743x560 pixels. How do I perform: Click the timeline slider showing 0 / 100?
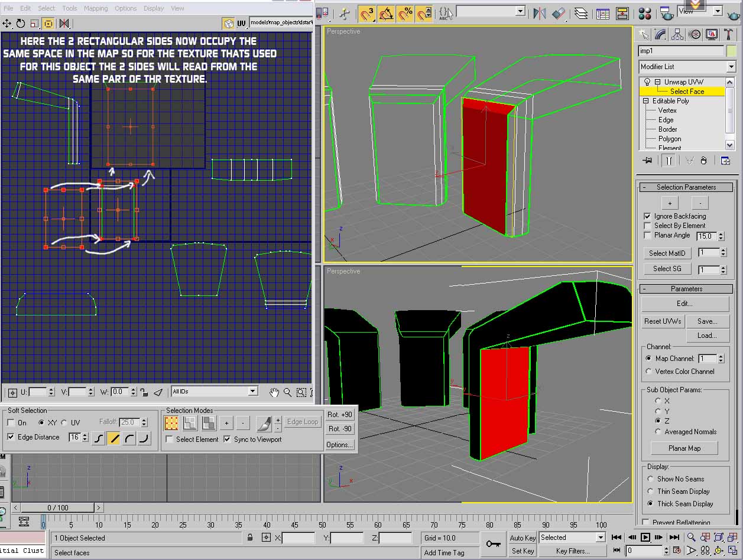point(58,507)
